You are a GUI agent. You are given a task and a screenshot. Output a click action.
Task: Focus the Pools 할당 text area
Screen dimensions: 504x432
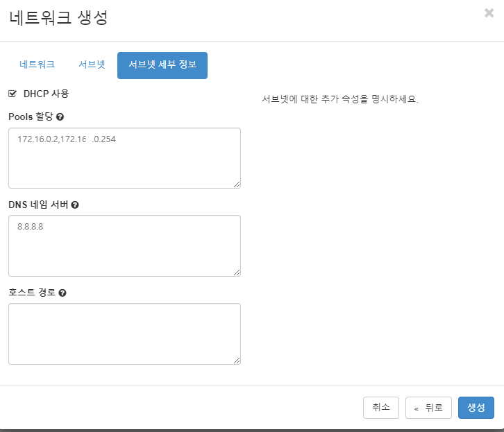click(x=124, y=158)
